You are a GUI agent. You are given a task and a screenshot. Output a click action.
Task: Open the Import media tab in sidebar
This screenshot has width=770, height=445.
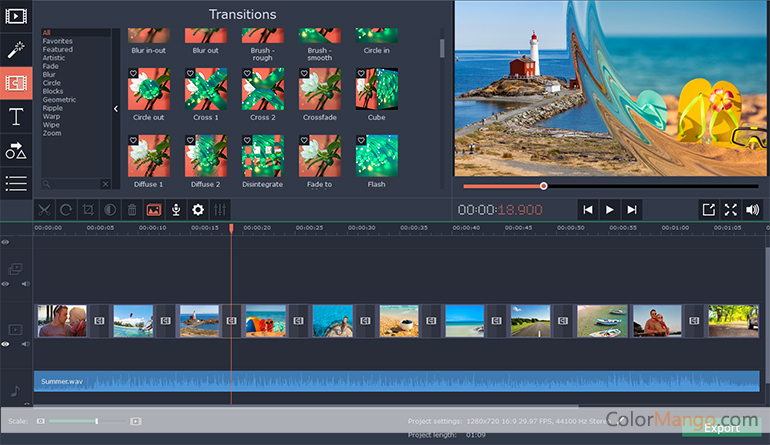click(15, 16)
